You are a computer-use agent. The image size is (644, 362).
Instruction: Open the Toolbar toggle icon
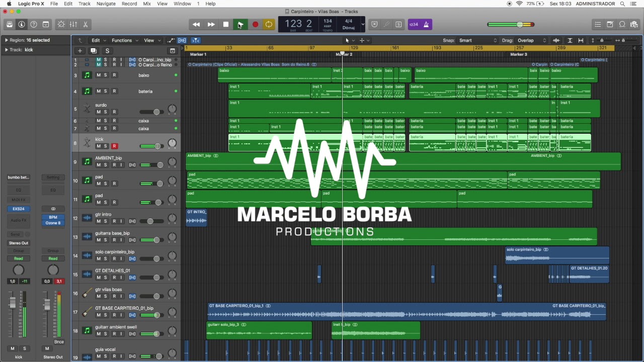click(46, 24)
